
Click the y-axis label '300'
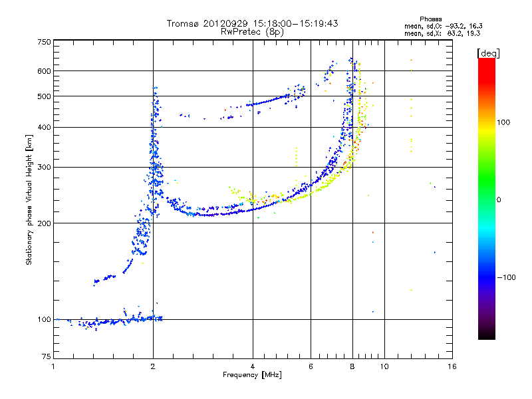(x=44, y=168)
